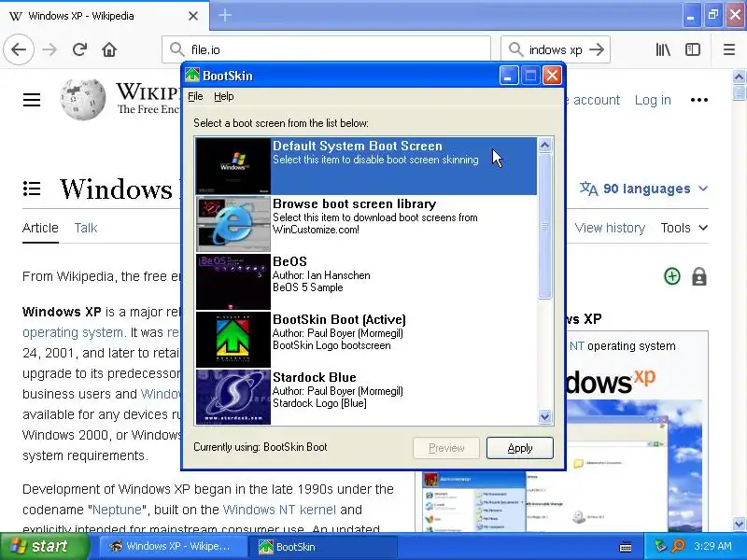Open Wikipedia more options ellipsis
This screenshot has height=560, width=747.
pyautogui.click(x=698, y=100)
